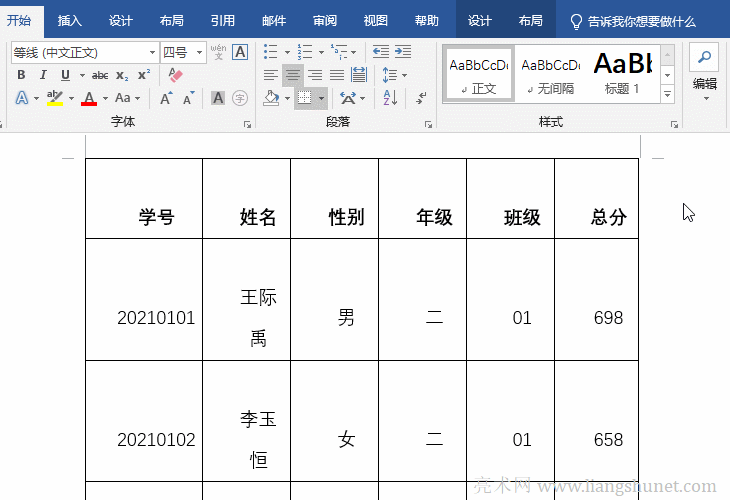Switch to the 插入 ribbon tab
Image resolution: width=730 pixels, height=500 pixels.
pyautogui.click(x=70, y=21)
